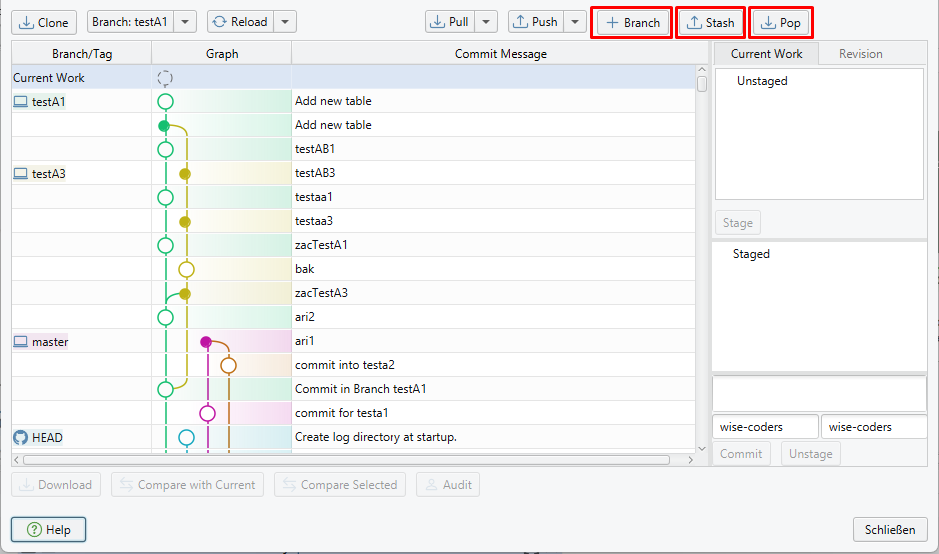Select the 'commit into testa2' commit
Image resolution: width=939 pixels, height=554 pixels.
[x=344, y=365]
